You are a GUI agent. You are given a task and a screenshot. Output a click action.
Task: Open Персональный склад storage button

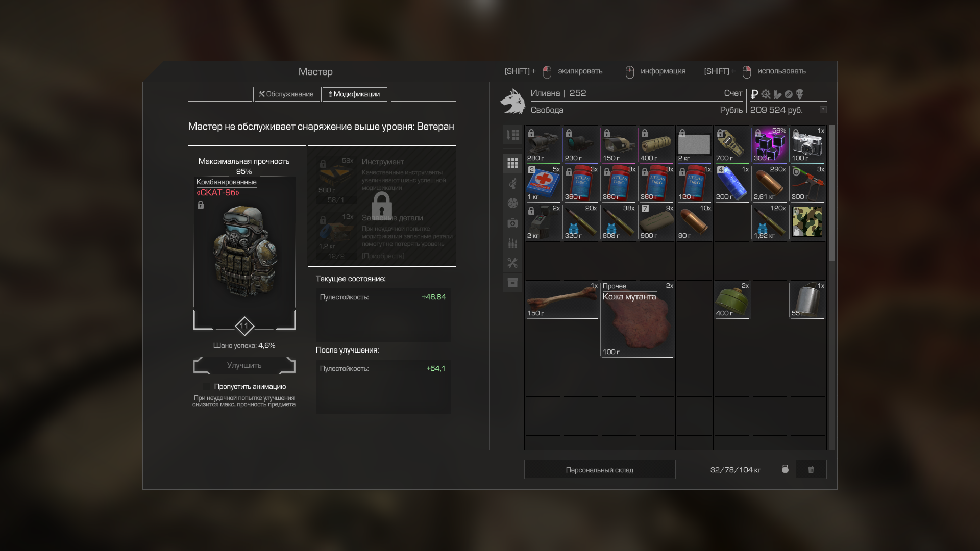pos(600,470)
